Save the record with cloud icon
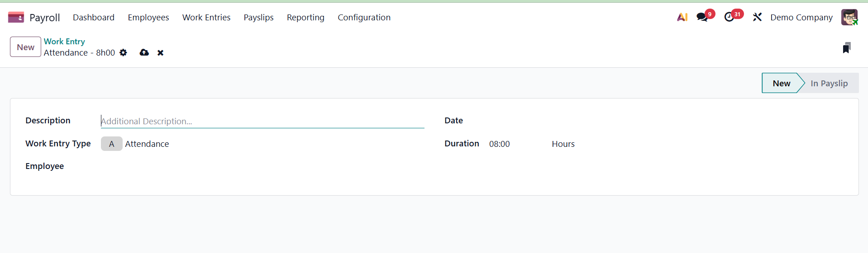 (144, 53)
